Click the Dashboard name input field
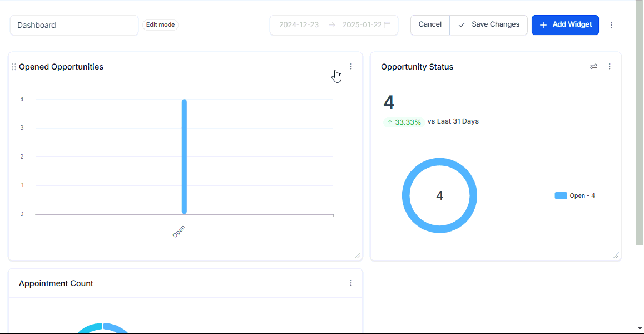644x334 pixels. click(75, 25)
